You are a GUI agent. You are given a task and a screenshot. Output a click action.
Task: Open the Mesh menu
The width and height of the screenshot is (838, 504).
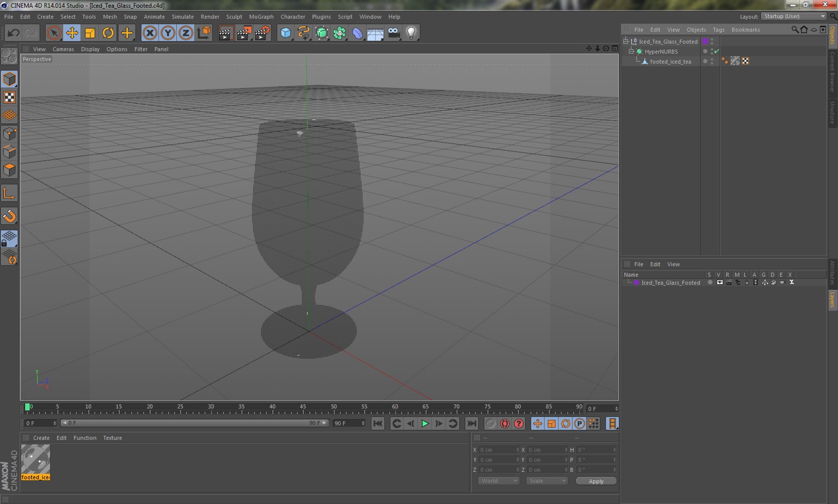[x=110, y=17]
